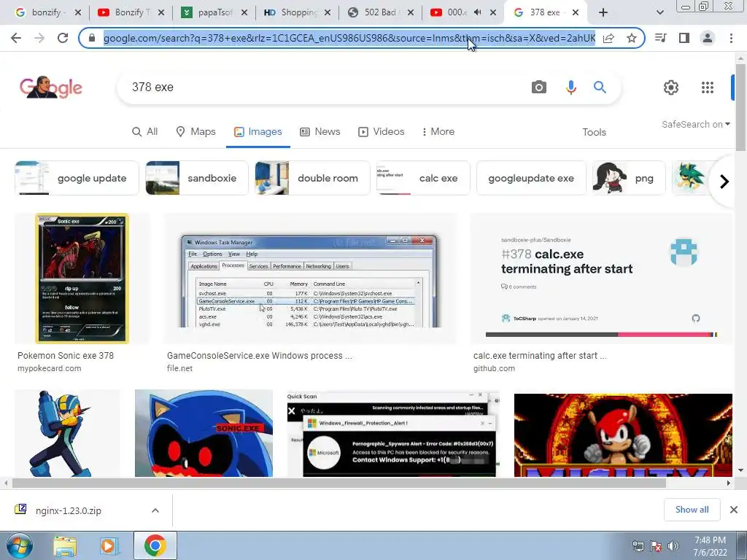Select the calc exe suggestion chip

[423, 178]
